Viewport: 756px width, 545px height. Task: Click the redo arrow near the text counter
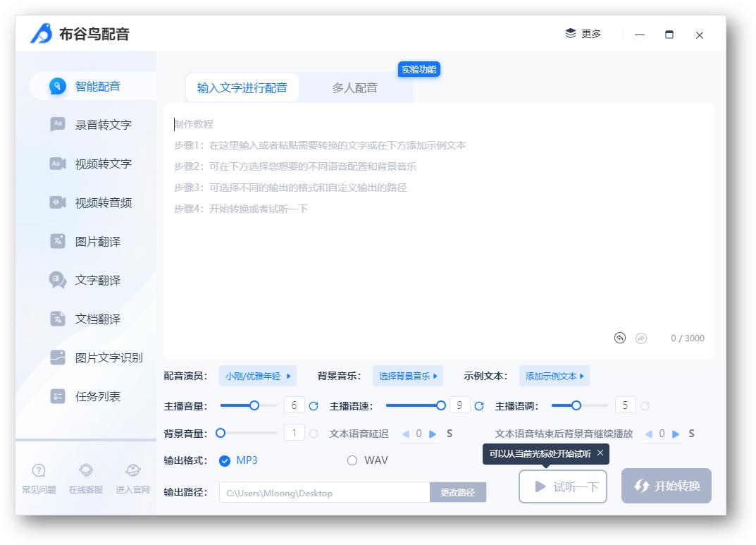click(640, 338)
